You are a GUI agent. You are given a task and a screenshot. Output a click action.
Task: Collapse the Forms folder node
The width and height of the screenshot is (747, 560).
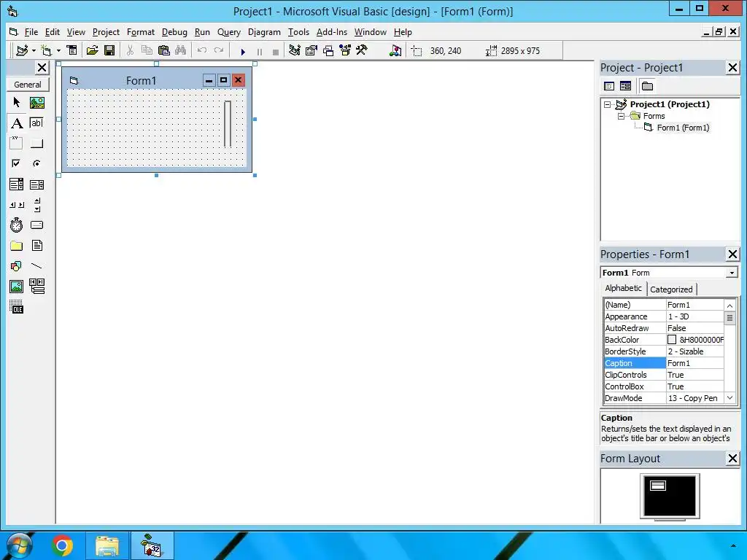click(x=621, y=116)
